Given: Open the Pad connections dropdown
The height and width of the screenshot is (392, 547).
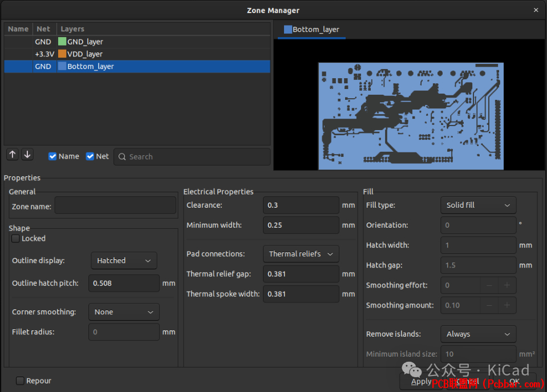Looking at the screenshot, I should coord(301,254).
